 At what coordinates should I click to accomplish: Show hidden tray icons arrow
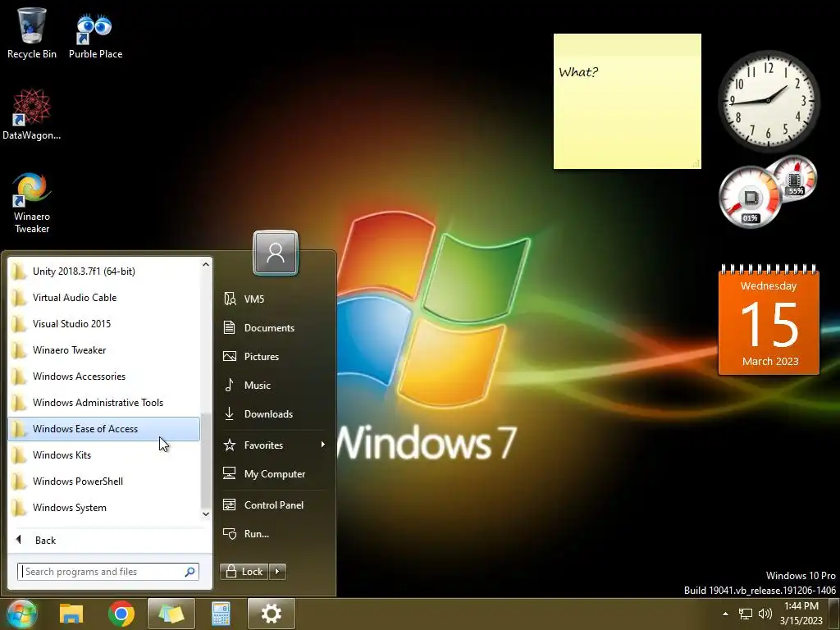point(725,614)
